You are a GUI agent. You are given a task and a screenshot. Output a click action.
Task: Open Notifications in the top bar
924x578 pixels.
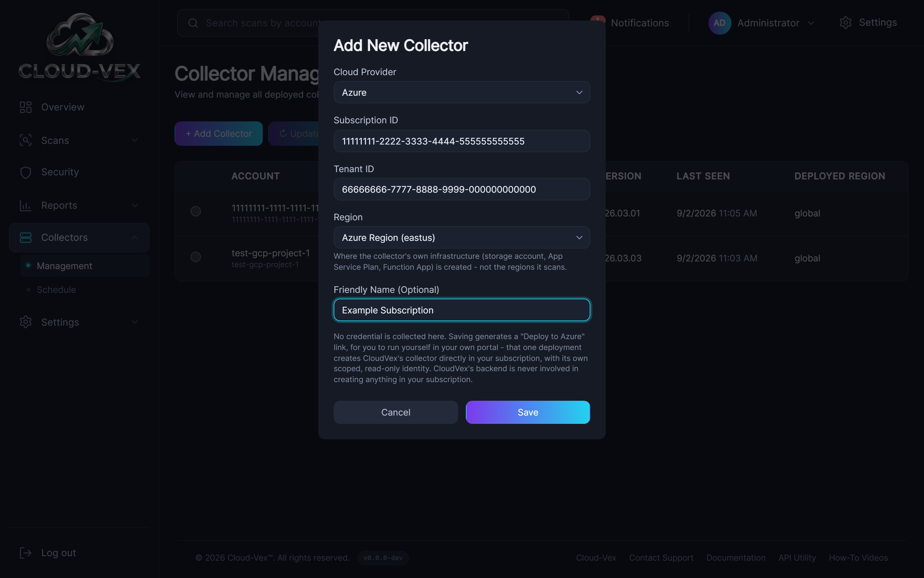pos(639,23)
